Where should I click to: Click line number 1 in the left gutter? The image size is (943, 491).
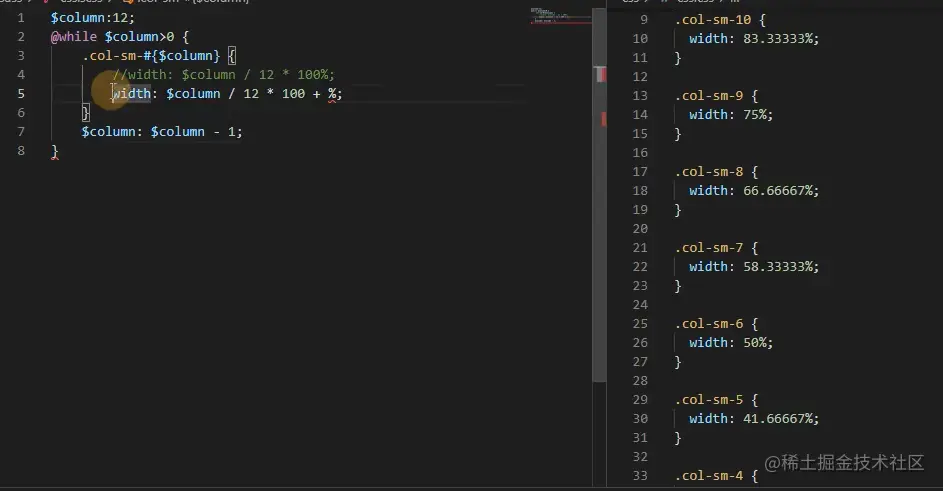21,18
